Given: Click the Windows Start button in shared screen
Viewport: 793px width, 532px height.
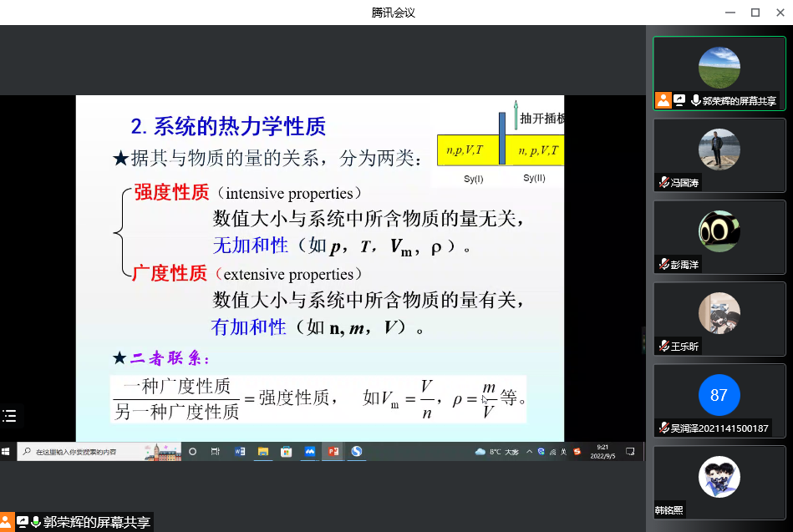Looking at the screenshot, I should pyautogui.click(x=6, y=452).
